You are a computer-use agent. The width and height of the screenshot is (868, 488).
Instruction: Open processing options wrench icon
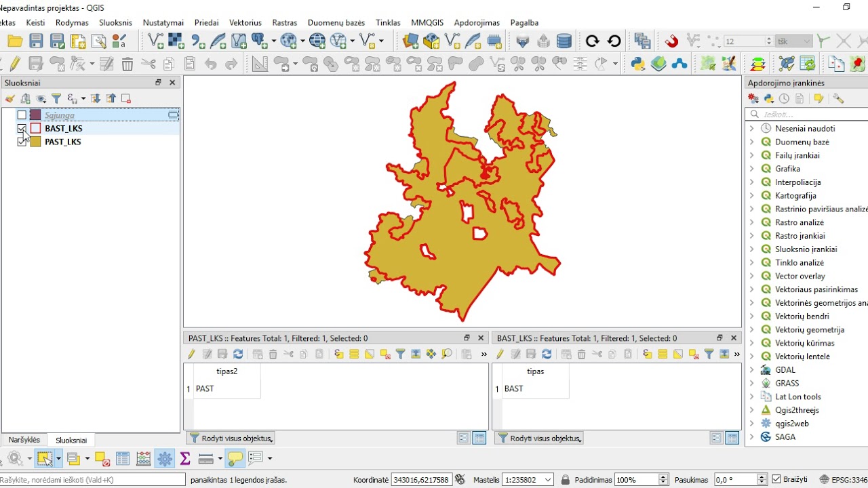click(839, 98)
